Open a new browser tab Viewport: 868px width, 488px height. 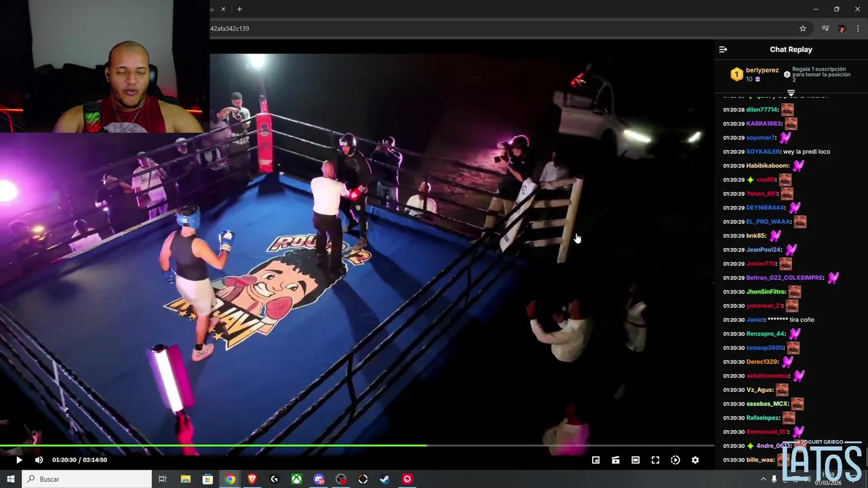[x=239, y=9]
